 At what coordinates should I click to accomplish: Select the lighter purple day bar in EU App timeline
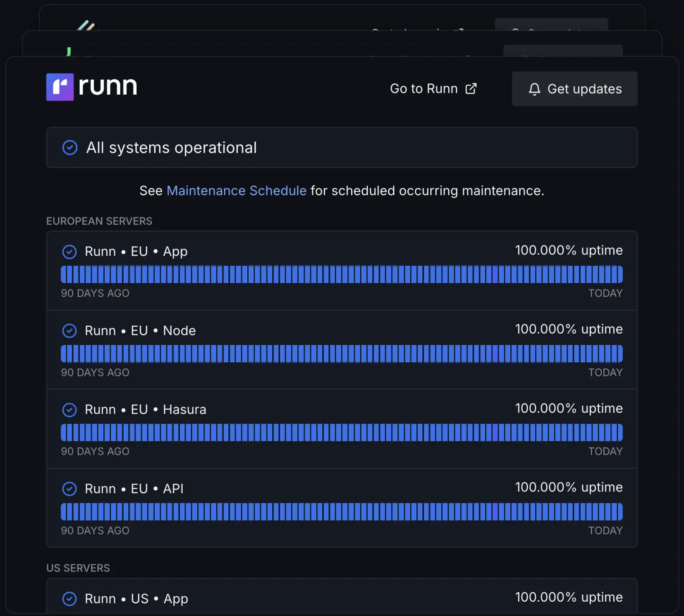coord(495,274)
